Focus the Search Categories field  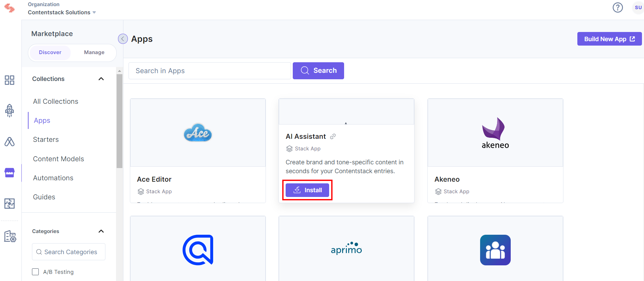(x=69, y=252)
